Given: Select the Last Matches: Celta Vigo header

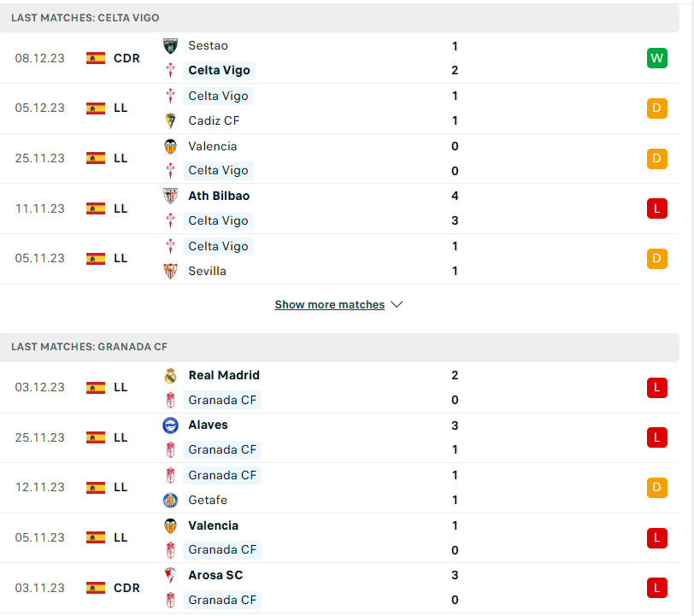Looking at the screenshot, I should [x=339, y=18].
